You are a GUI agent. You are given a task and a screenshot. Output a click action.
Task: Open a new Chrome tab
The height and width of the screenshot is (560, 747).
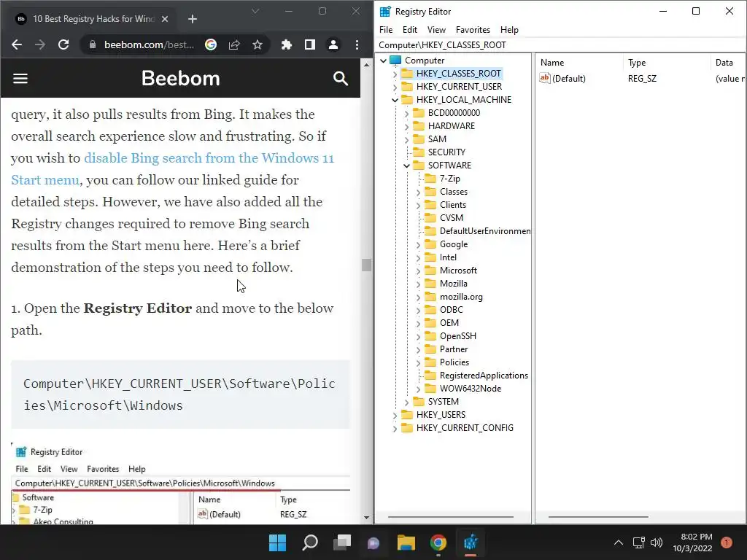pos(193,19)
